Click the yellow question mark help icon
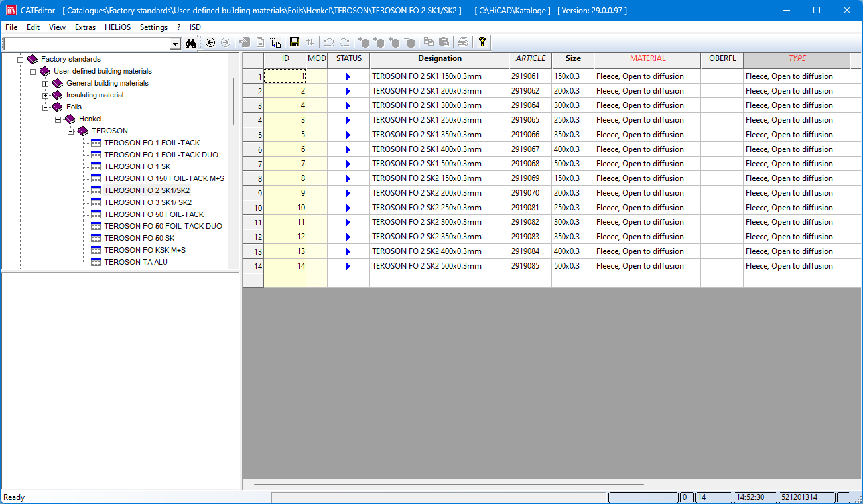Viewport: 863px width, 504px height. click(x=482, y=42)
